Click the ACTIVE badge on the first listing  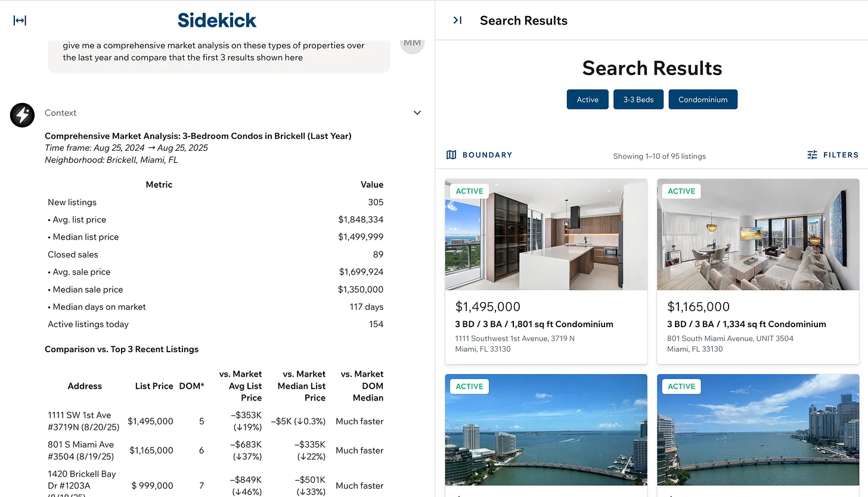tap(469, 191)
